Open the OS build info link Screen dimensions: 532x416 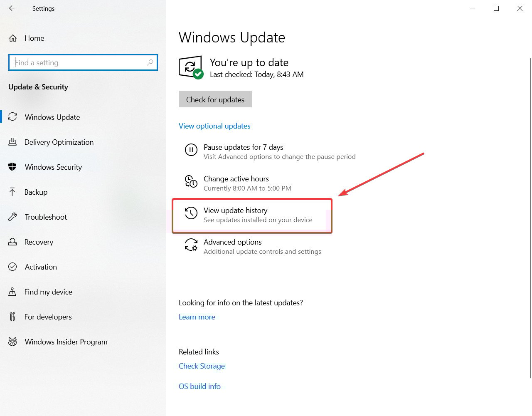(199, 386)
